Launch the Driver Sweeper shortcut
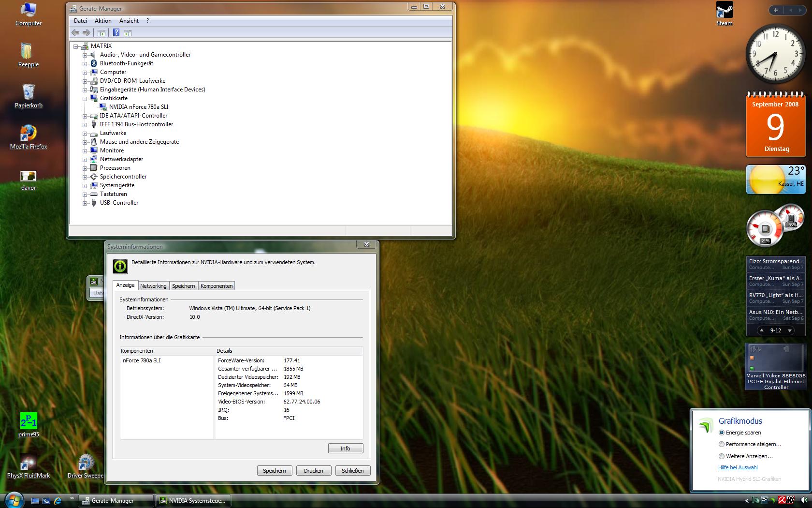 point(86,466)
